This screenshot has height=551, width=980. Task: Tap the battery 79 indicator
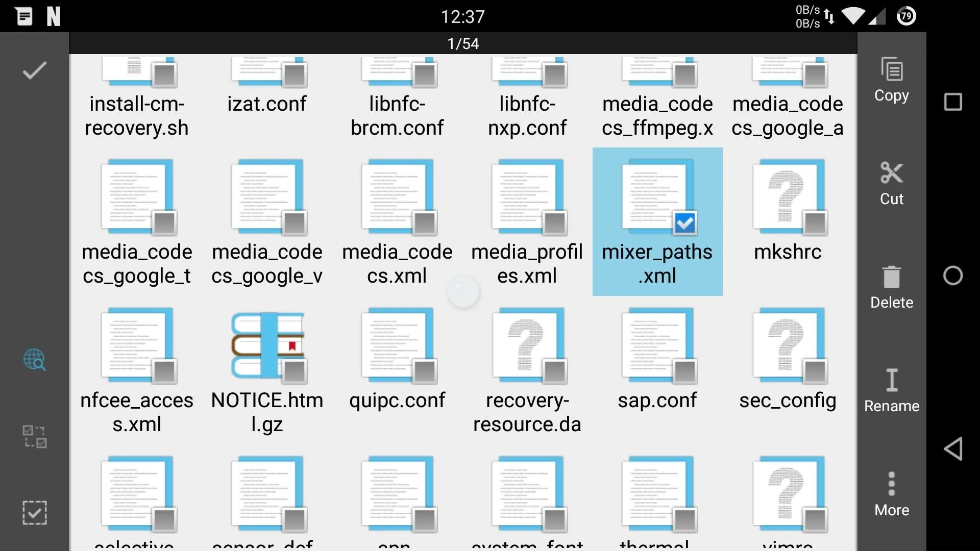(x=906, y=16)
